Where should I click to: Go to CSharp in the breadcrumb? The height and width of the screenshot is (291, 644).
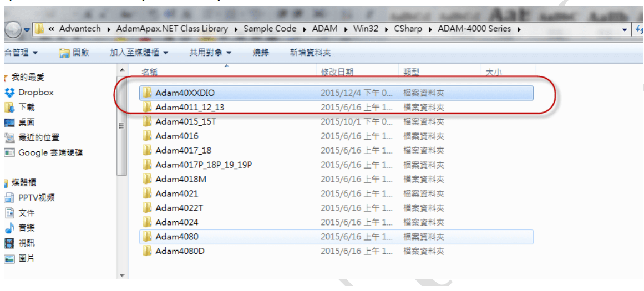(x=408, y=29)
